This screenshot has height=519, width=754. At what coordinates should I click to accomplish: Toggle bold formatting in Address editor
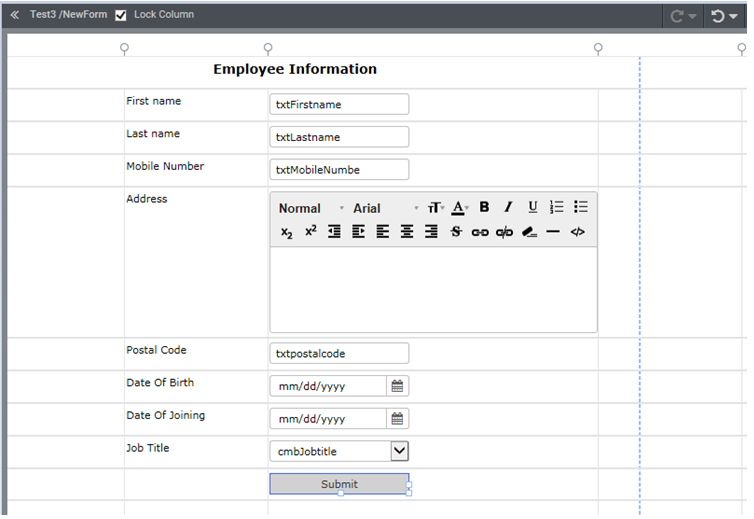point(484,207)
